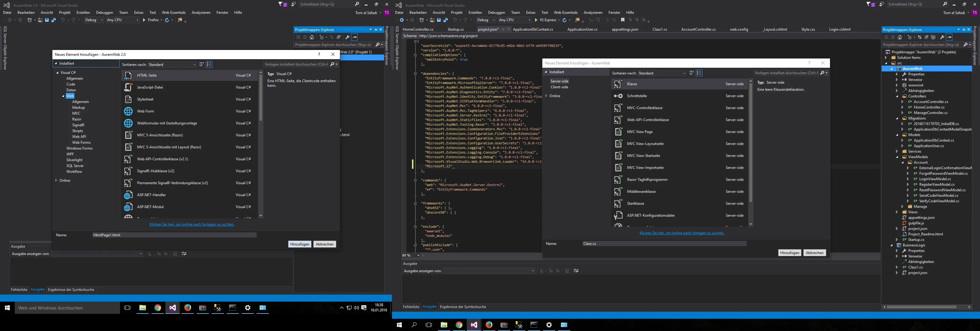Image resolution: width=980 pixels, height=331 pixels.
Task: Click the Name field containing HtmlPage1.html
Action: [x=174, y=235]
